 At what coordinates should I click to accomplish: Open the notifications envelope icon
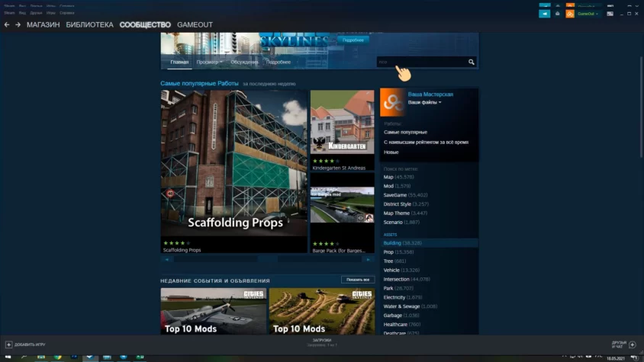point(557,14)
